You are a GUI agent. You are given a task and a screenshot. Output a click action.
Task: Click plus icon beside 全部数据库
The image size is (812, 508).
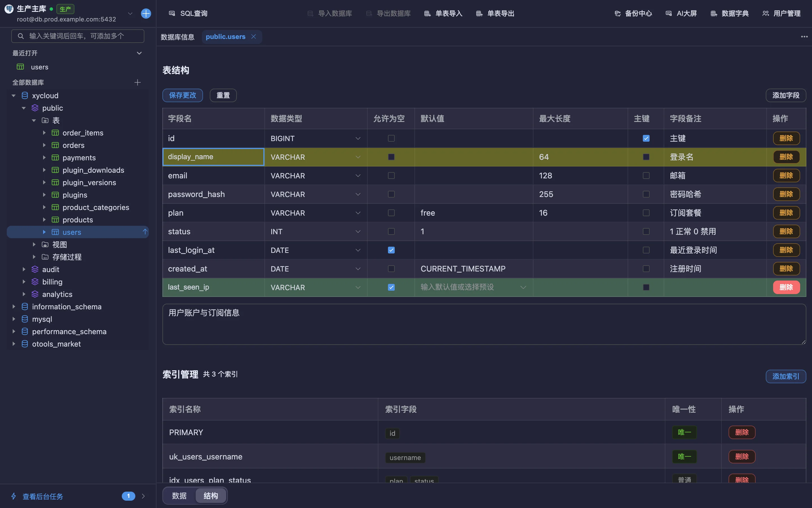(x=138, y=82)
